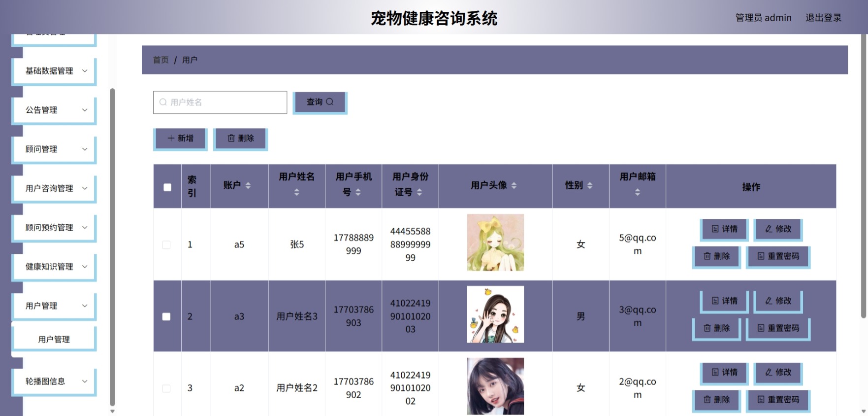The width and height of the screenshot is (868, 416).
Task: Open the 用户管理 submenu item
Action: click(x=54, y=339)
